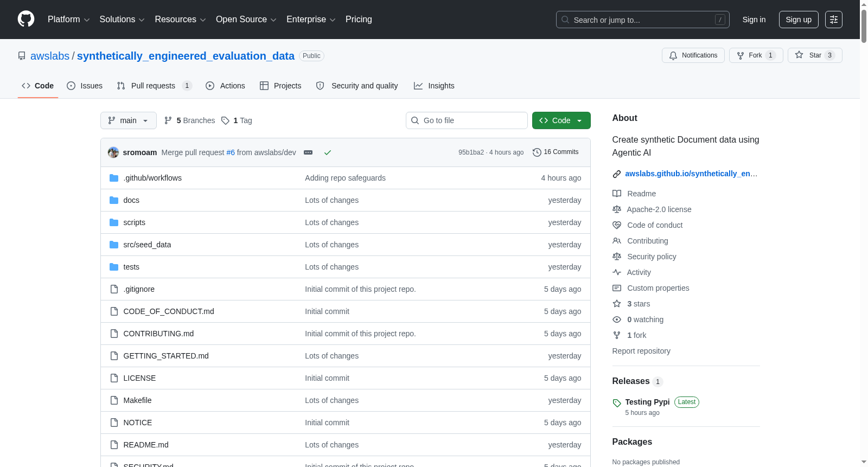Open the Testing Pypi release
This screenshot has height=467, width=868.
tap(647, 402)
